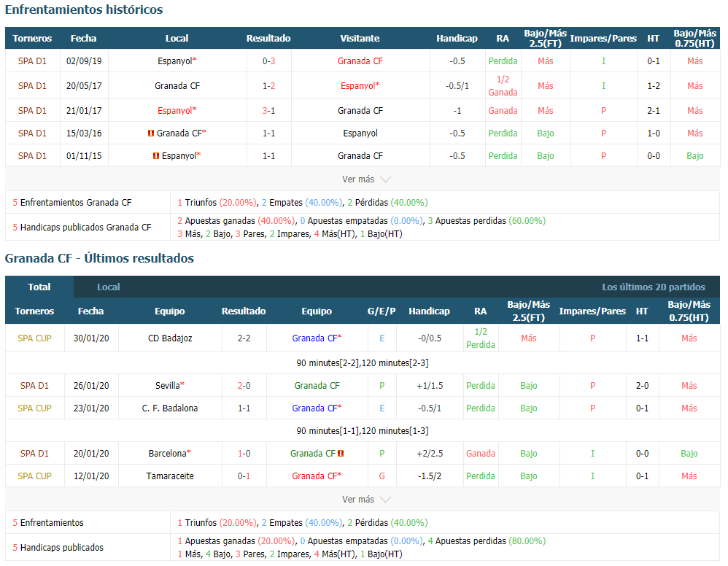Screen dimensions: 728x566
Task: Click '1/2 Perdida' in CD Badajoz row
Action: pos(481,338)
